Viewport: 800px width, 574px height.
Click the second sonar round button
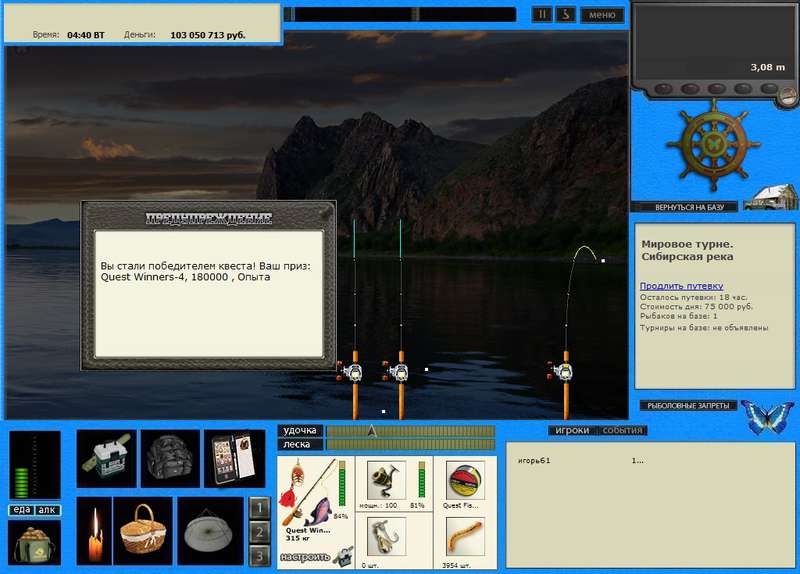689,89
